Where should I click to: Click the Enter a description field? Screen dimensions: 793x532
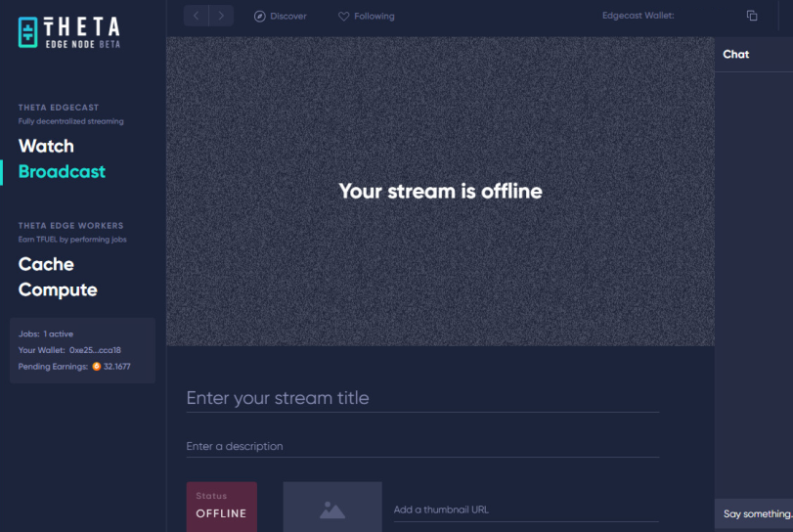422,447
